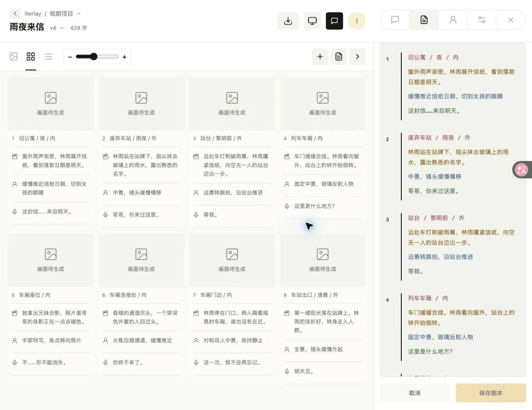This screenshot has height=410, width=532.
Task: Switch to the script document tab
Action: click(x=424, y=20)
